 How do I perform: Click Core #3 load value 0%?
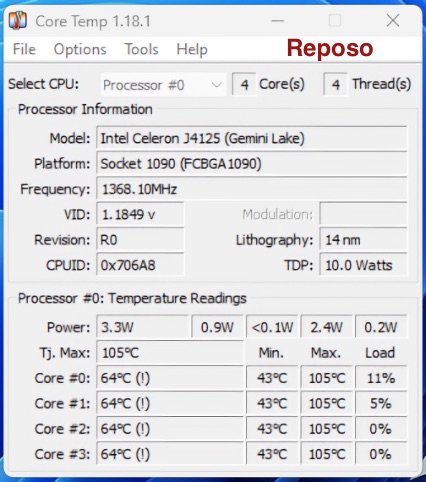coord(381,454)
